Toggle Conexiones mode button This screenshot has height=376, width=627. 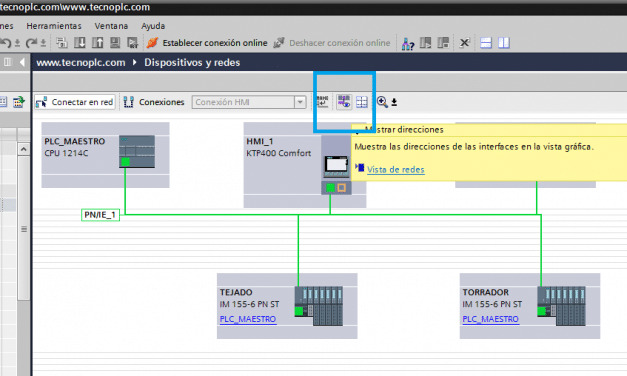tap(154, 102)
